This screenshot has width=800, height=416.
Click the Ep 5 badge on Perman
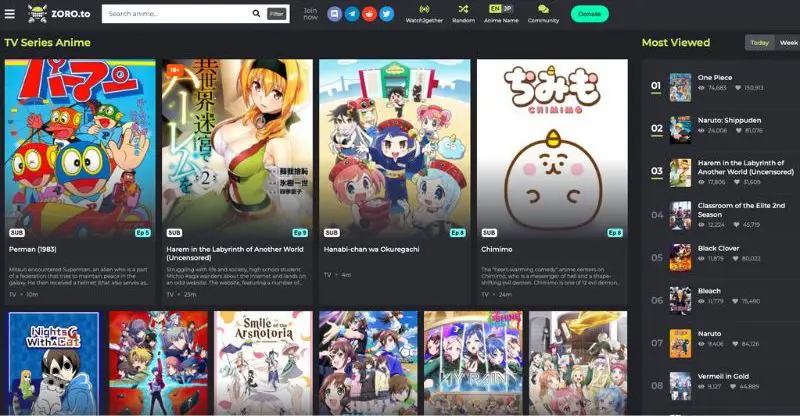[143, 233]
